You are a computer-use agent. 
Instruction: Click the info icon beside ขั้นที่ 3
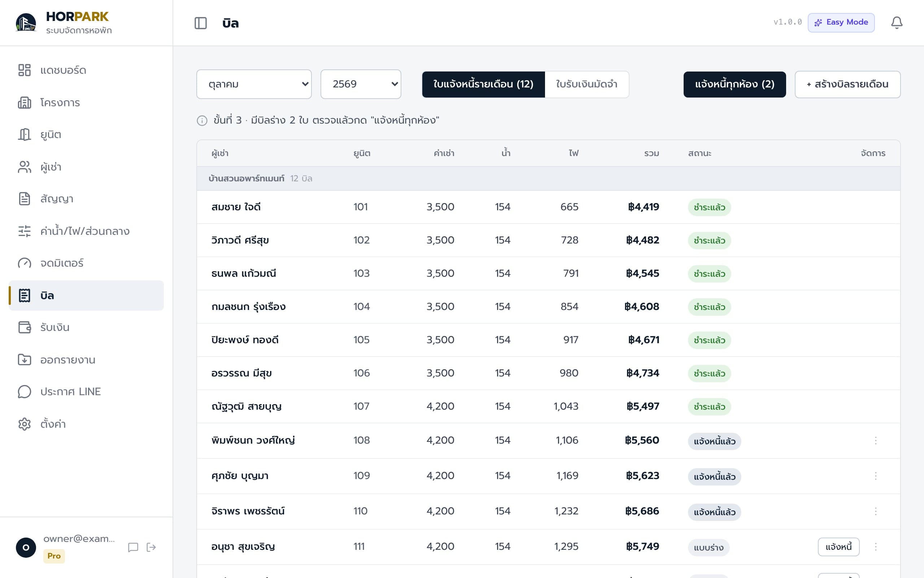click(202, 121)
